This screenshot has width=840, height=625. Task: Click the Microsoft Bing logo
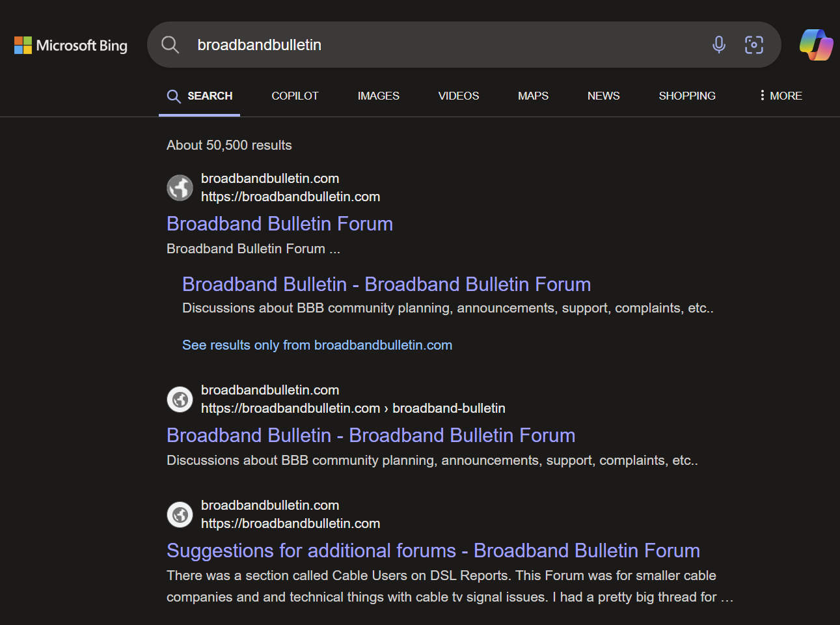[x=71, y=45]
